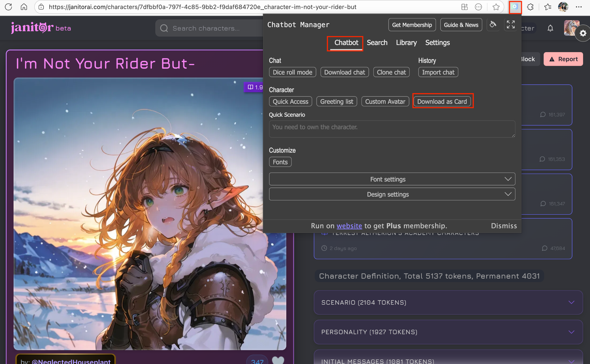Add page to favorites star icon

(496, 7)
